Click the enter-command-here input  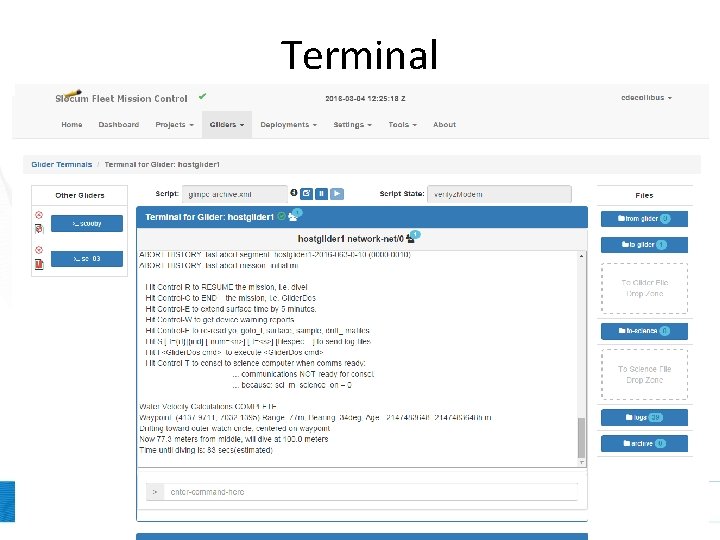click(371, 492)
